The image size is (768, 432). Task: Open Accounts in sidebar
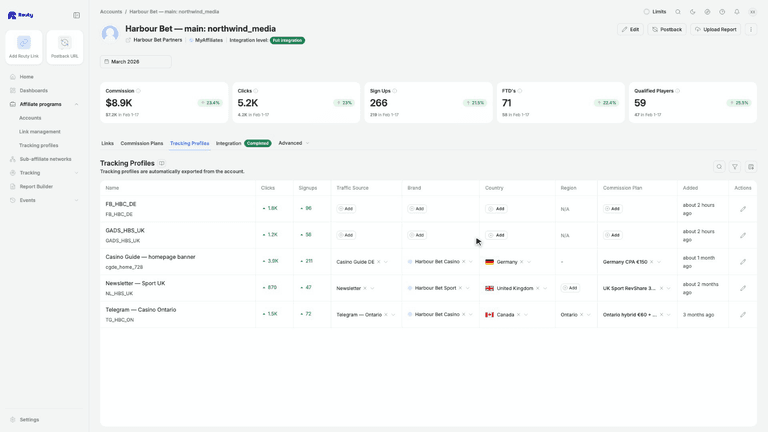30,118
